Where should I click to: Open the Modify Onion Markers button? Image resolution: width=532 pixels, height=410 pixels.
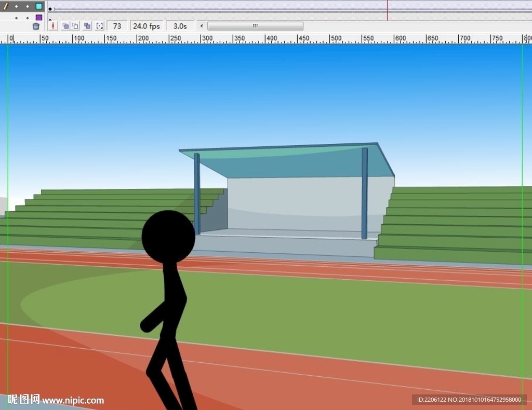coord(99,26)
